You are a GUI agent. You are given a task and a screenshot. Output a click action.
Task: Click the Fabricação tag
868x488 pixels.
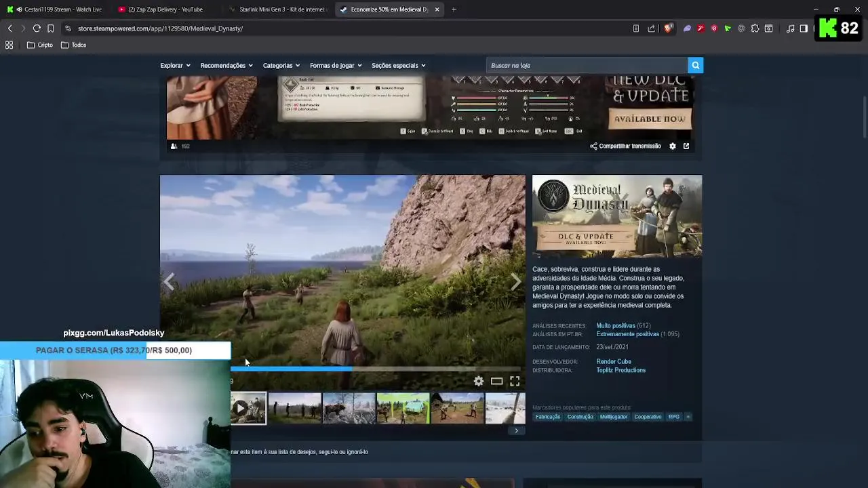[548, 417]
